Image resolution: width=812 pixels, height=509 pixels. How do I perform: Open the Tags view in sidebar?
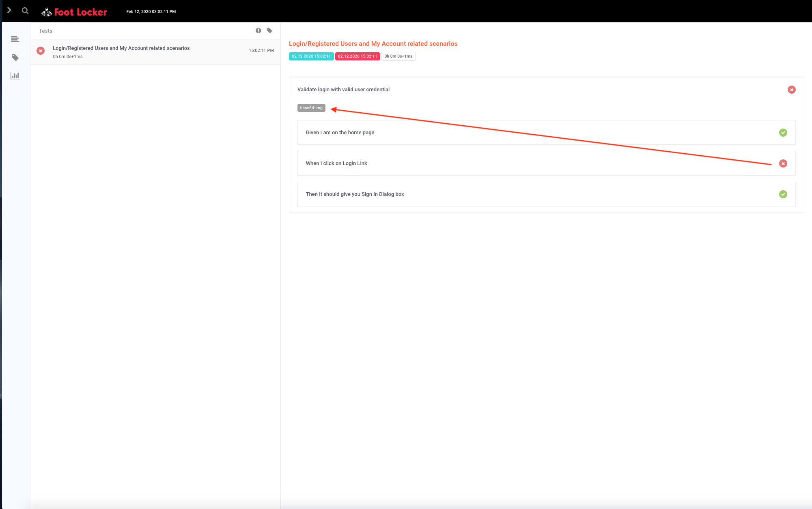15,58
